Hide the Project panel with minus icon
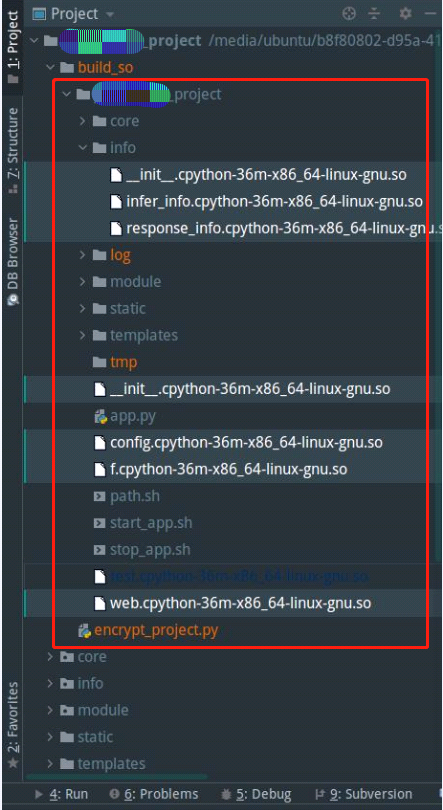 click(x=431, y=13)
